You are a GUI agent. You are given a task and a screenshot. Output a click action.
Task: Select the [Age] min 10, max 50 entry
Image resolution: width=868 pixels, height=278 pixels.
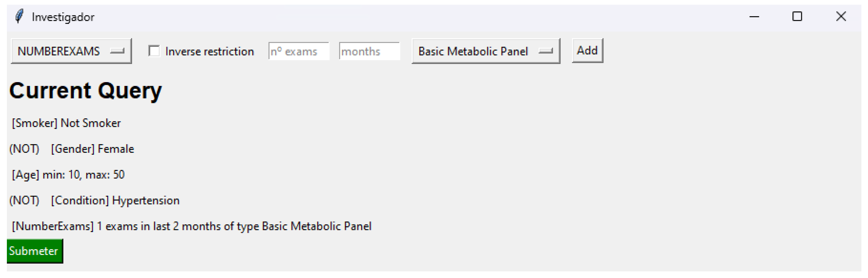pos(68,175)
